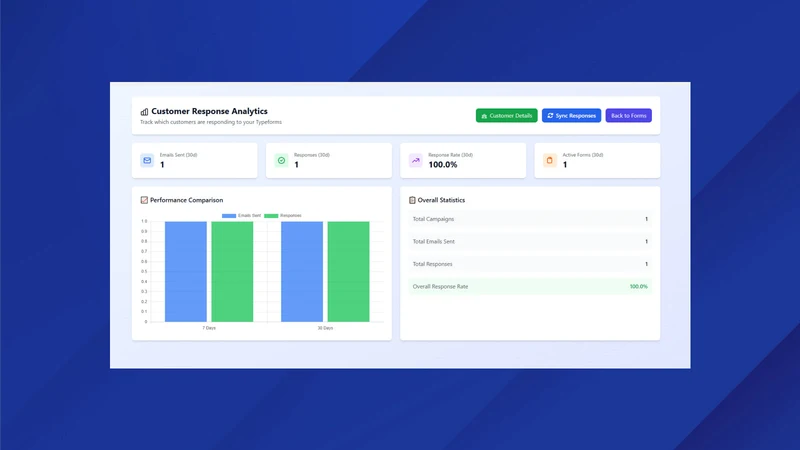
Task: Click the blue Emails Sent bar for 7 Days
Action: 186,271
